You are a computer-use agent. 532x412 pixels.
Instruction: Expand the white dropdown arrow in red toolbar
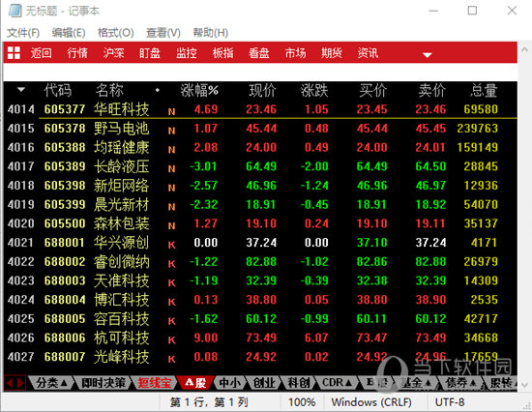click(428, 54)
